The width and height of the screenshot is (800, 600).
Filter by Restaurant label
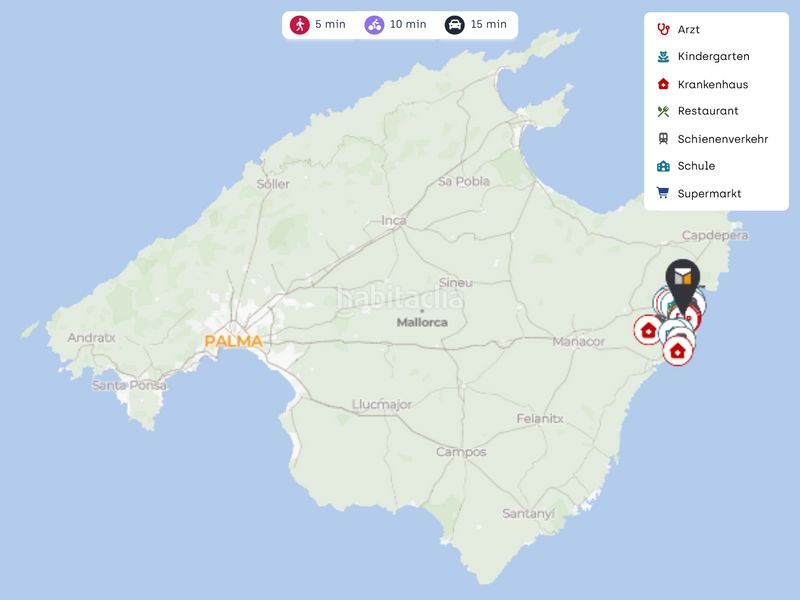click(708, 111)
